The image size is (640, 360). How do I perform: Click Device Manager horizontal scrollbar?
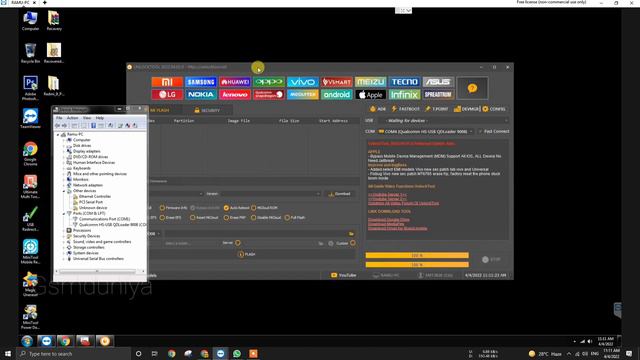(x=99, y=271)
